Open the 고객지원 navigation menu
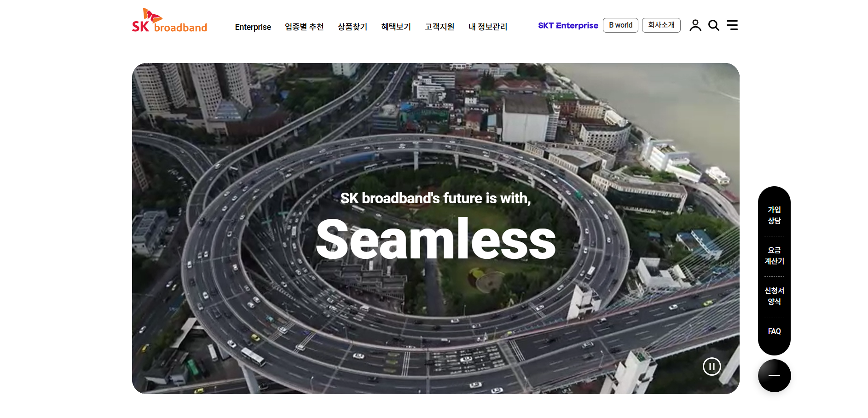 440,27
